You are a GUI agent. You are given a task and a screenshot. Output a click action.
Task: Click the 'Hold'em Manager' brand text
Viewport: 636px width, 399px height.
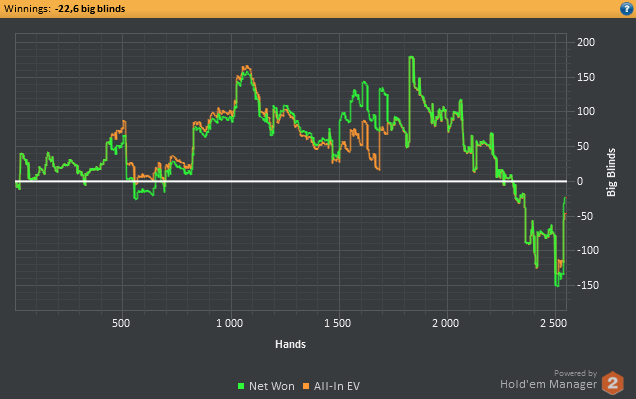tap(548, 384)
